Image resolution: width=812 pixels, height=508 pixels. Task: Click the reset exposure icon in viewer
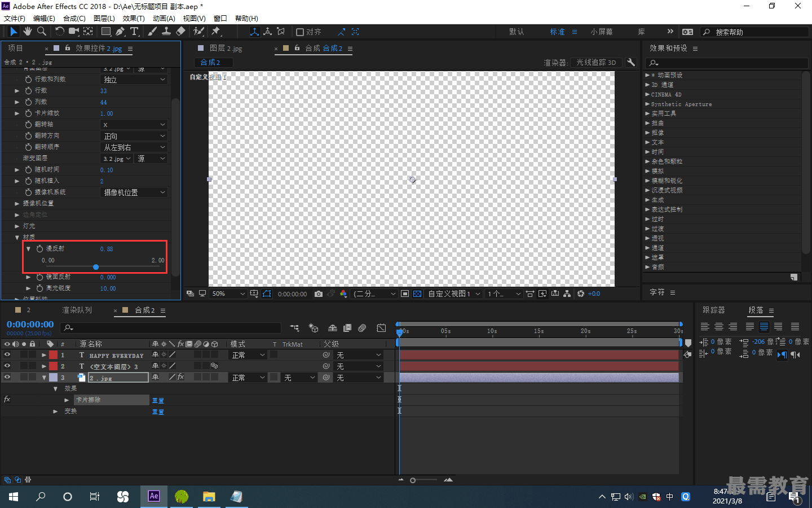[581, 294]
